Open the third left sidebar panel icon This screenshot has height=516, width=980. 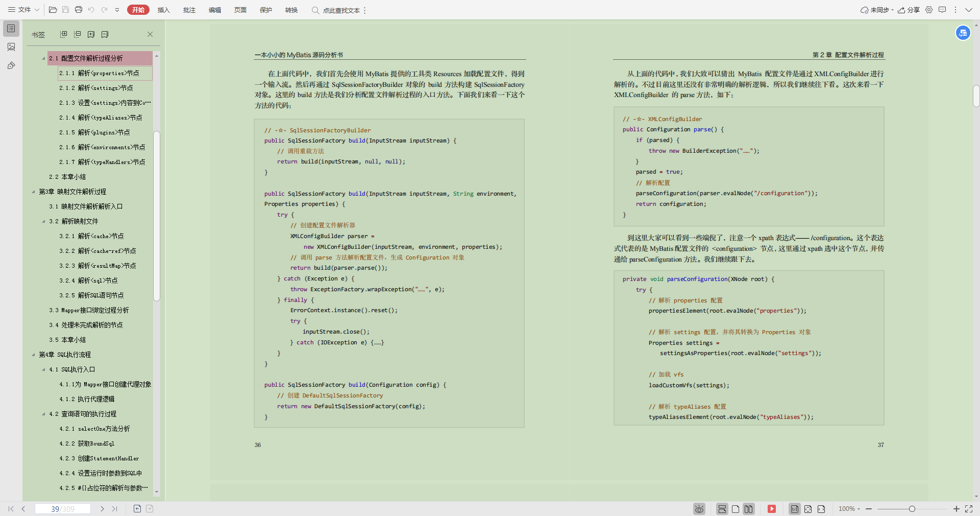tap(11, 65)
